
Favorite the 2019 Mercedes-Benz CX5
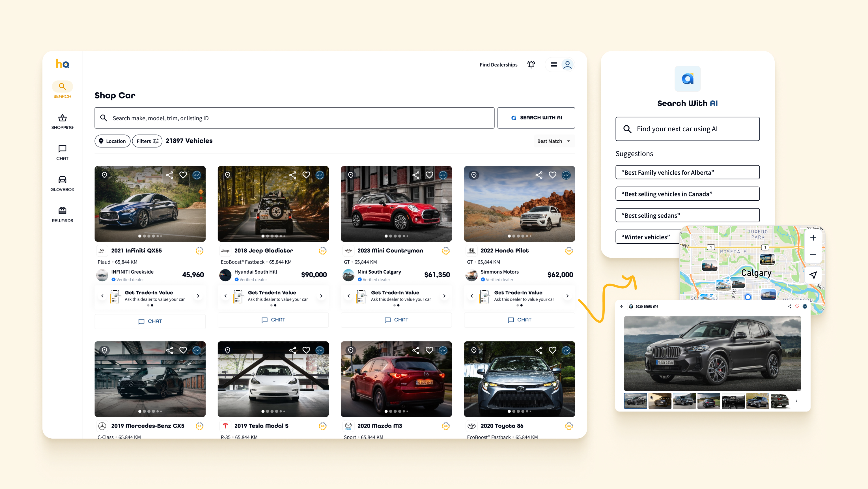pyautogui.click(x=183, y=350)
